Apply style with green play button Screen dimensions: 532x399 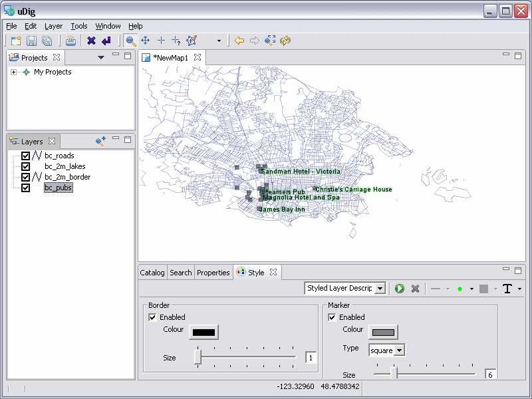pos(400,289)
